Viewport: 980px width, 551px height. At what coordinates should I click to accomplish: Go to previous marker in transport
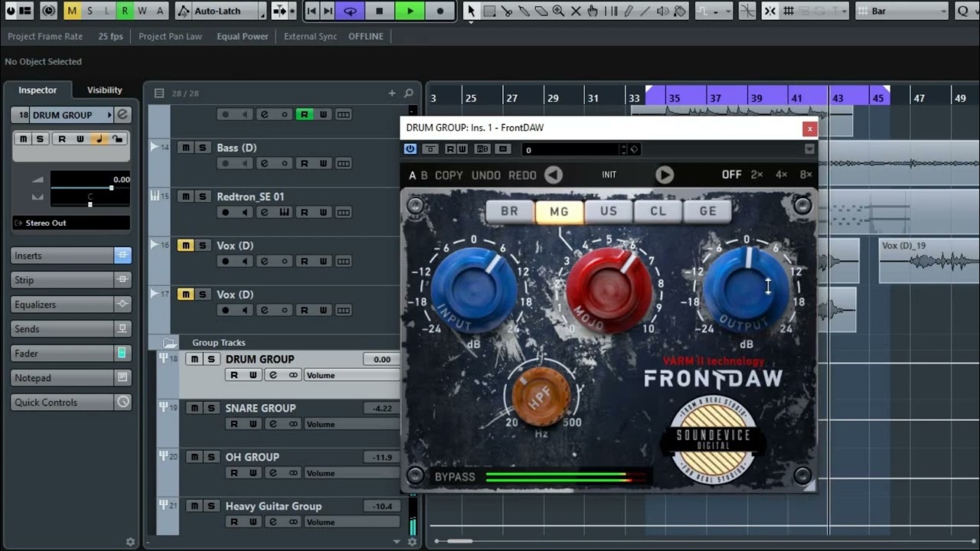click(311, 11)
